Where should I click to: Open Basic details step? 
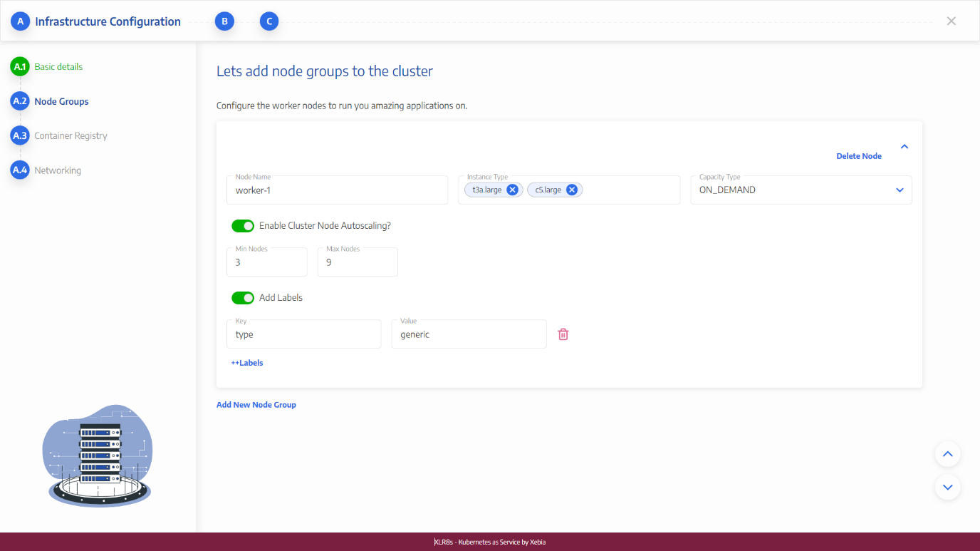click(58, 66)
